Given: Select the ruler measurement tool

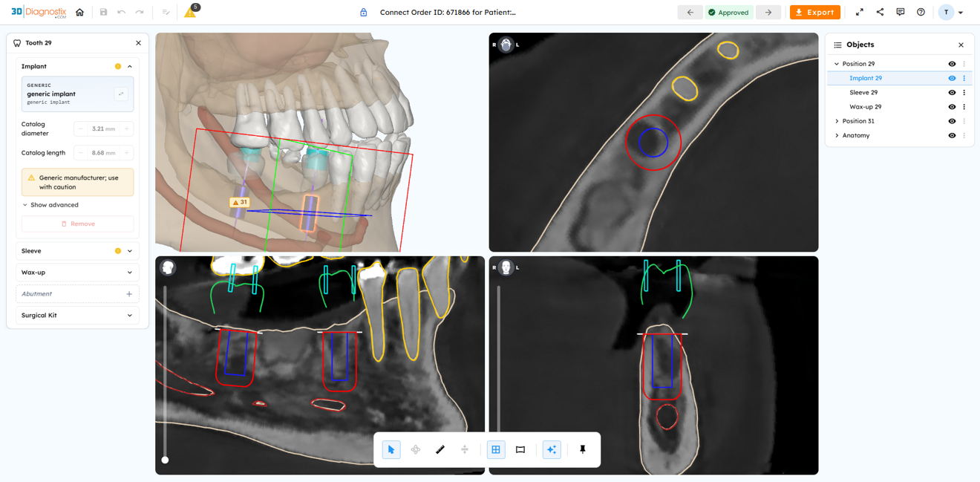Looking at the screenshot, I should pyautogui.click(x=440, y=449).
